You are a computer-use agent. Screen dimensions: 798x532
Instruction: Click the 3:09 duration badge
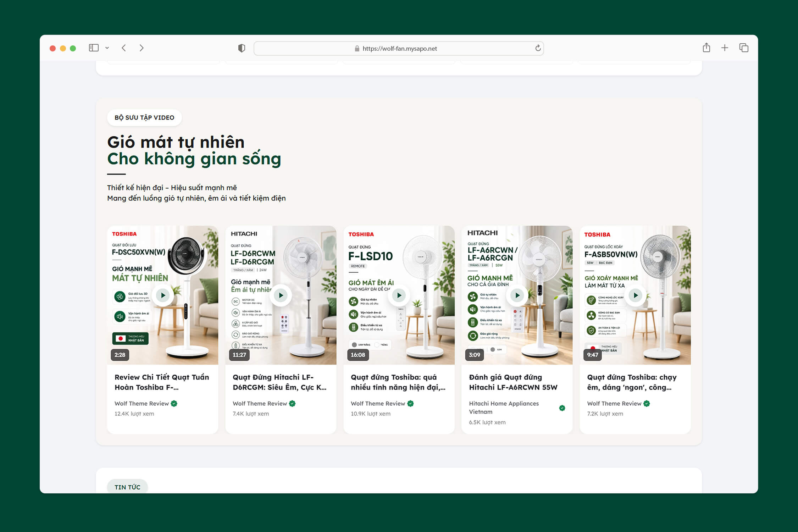pos(475,355)
